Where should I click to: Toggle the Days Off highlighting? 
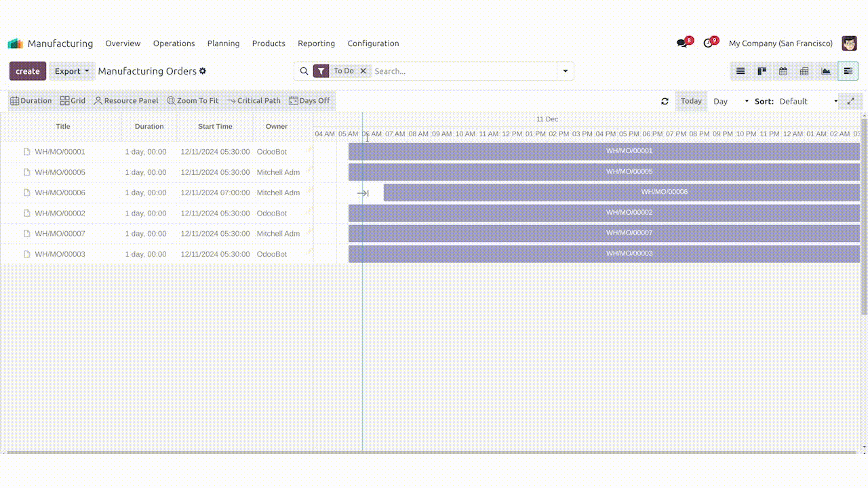(x=309, y=101)
